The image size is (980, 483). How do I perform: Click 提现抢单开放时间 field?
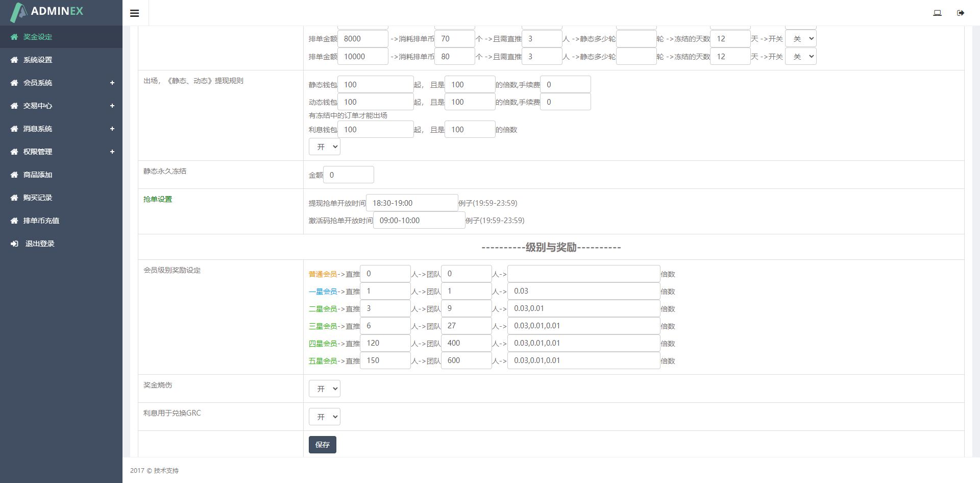(412, 203)
